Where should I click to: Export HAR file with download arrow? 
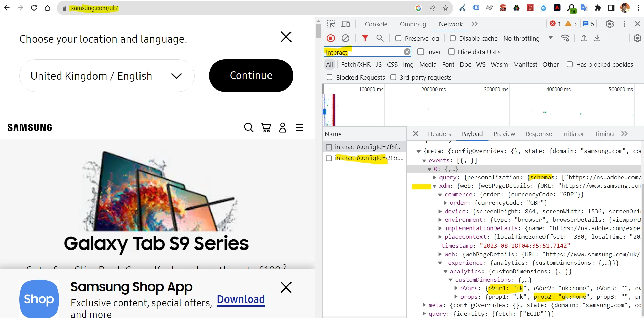click(x=597, y=38)
